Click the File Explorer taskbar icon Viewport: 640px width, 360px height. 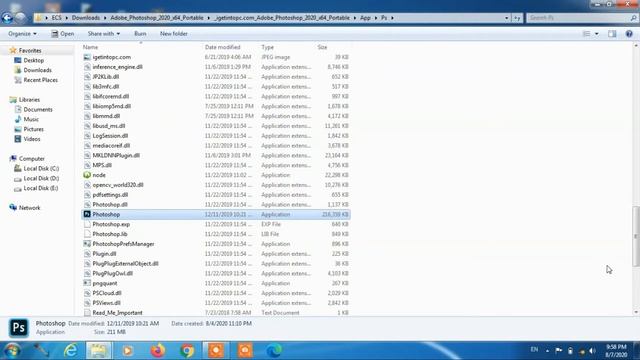99,351
